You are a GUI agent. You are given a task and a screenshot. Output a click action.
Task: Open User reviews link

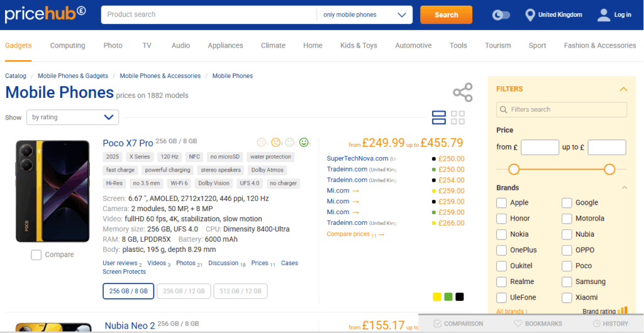tap(120, 263)
